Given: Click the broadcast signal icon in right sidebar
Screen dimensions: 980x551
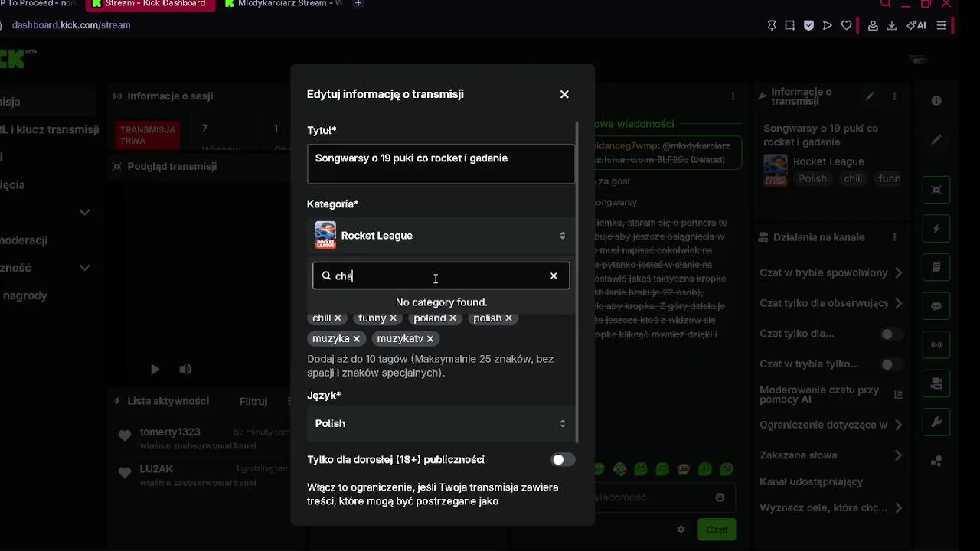Looking at the screenshot, I should pos(936,344).
